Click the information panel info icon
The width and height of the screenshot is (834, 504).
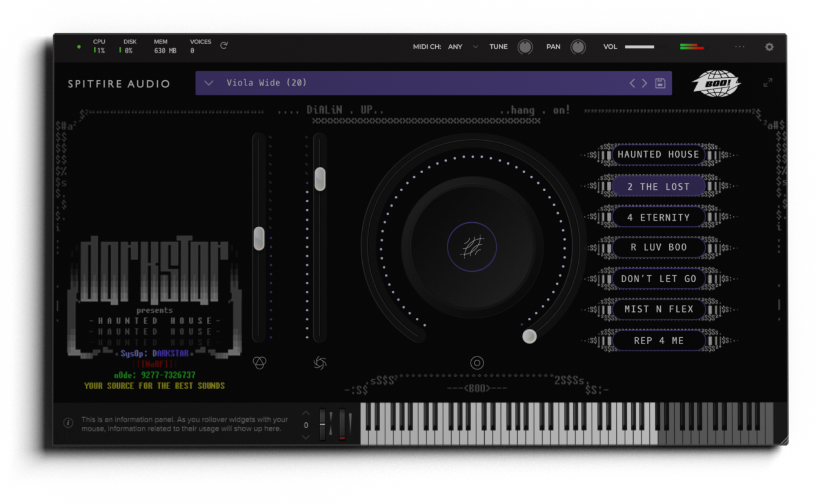click(68, 423)
